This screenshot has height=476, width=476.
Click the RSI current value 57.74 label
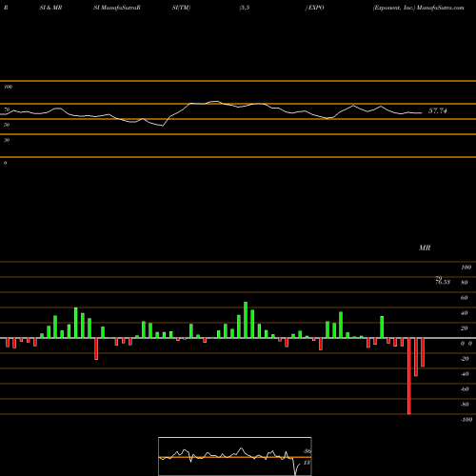click(x=438, y=110)
